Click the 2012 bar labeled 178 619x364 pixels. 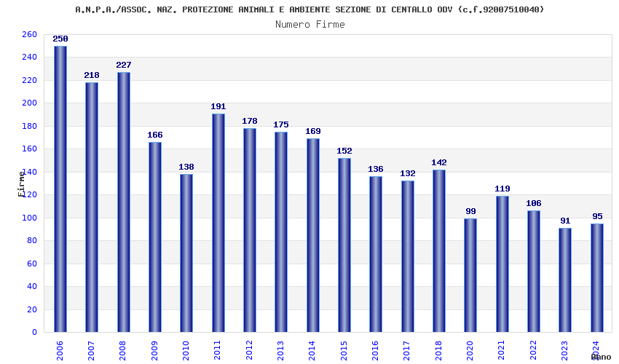tap(250, 230)
